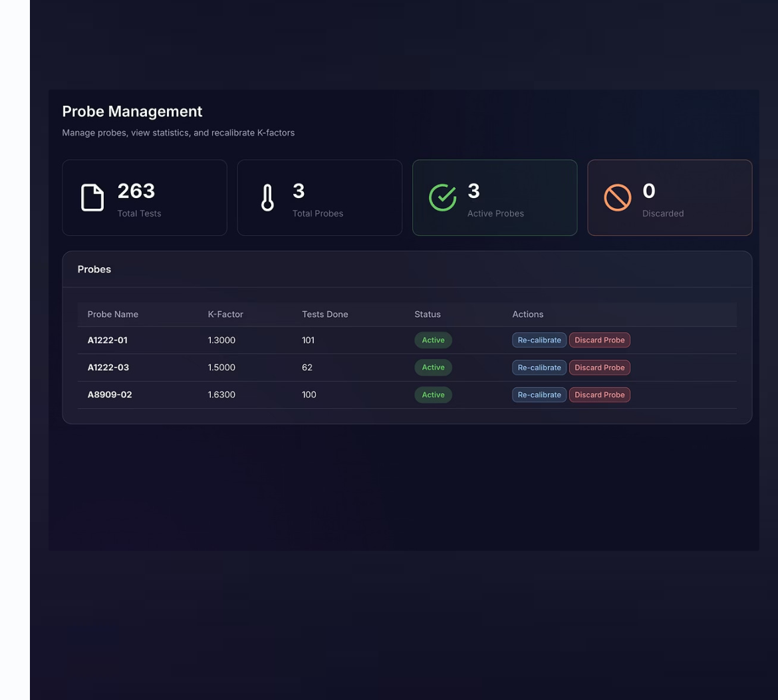Click the Active status badge for A8909-02

pos(433,395)
